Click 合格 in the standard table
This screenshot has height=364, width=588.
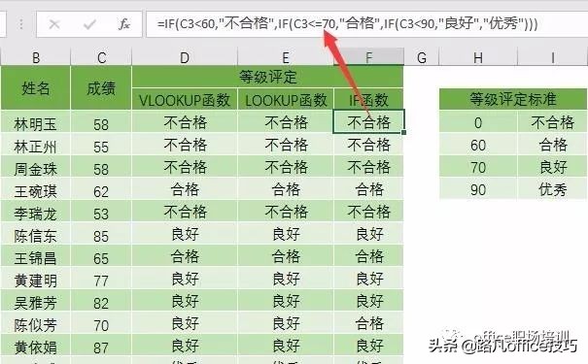click(552, 145)
